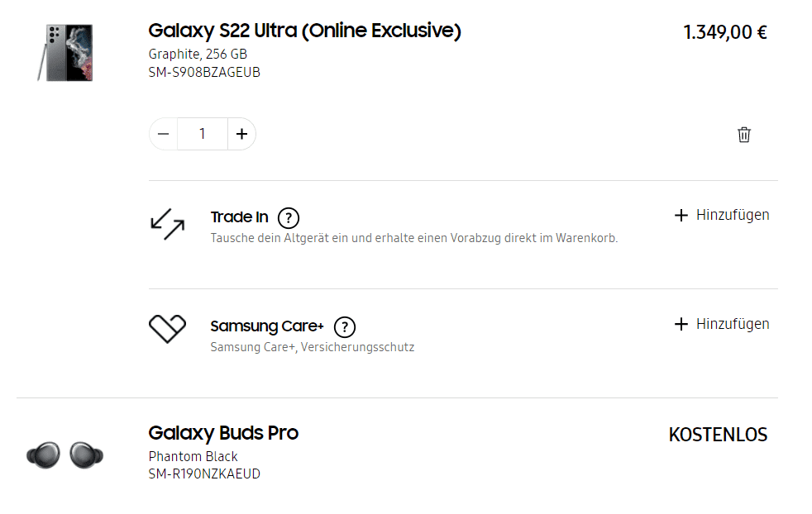Add Trade In via Hinzufügen
This screenshot has height=514, width=812.
(x=733, y=215)
